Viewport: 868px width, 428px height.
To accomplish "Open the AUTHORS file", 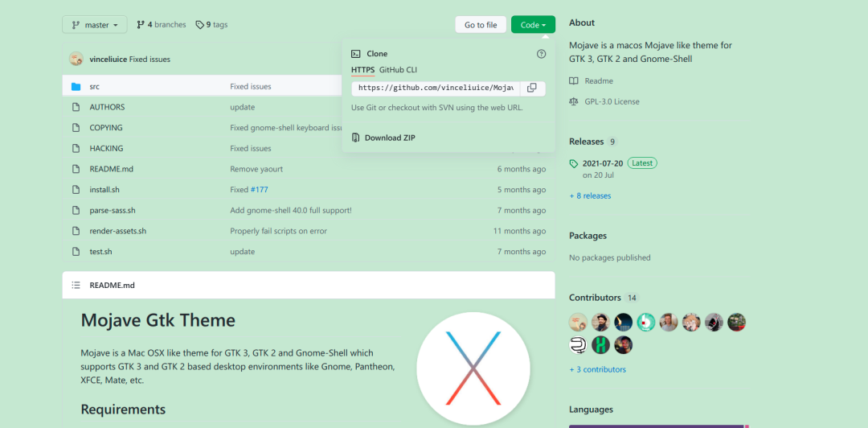I will [x=108, y=107].
